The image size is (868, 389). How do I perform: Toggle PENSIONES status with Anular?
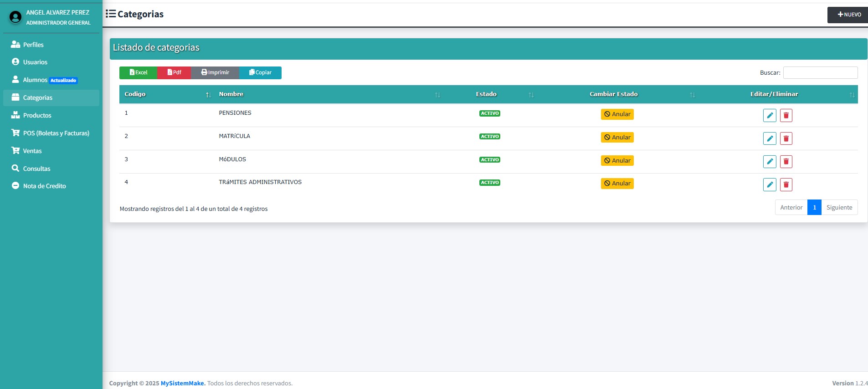[617, 114]
